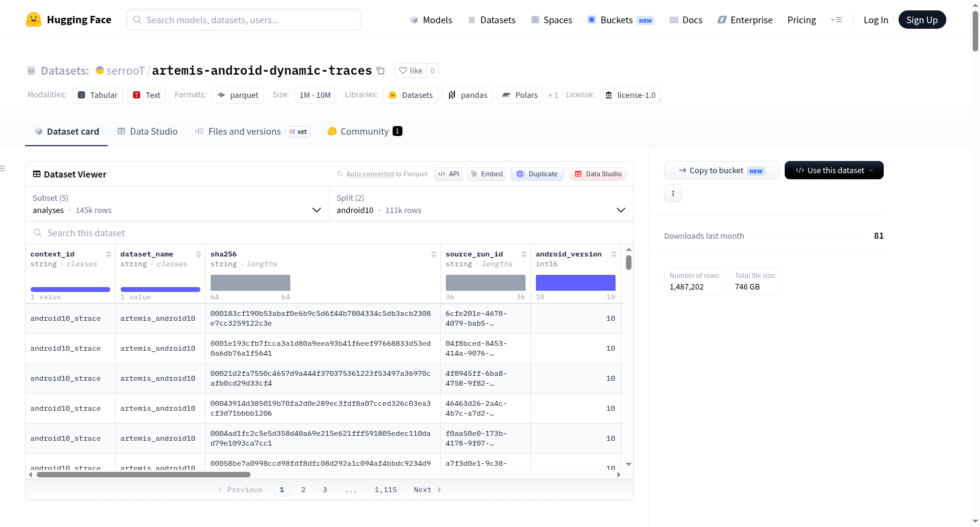Show the +1 more libraries
Viewport: 980px width, 527px height.
[553, 95]
